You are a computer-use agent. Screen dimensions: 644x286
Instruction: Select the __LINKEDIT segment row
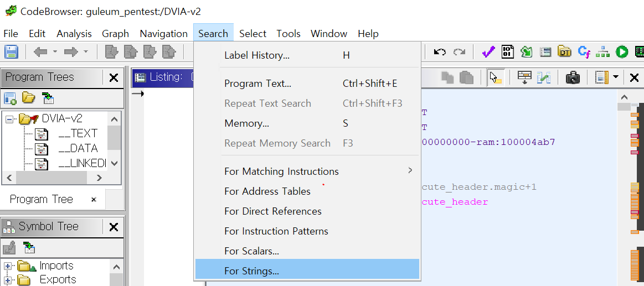(x=82, y=163)
